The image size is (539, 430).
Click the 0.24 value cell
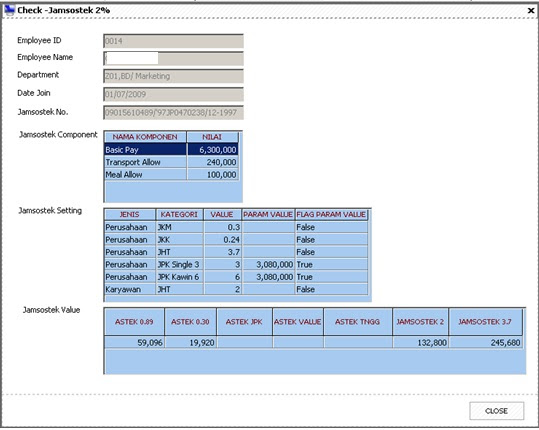pos(222,240)
